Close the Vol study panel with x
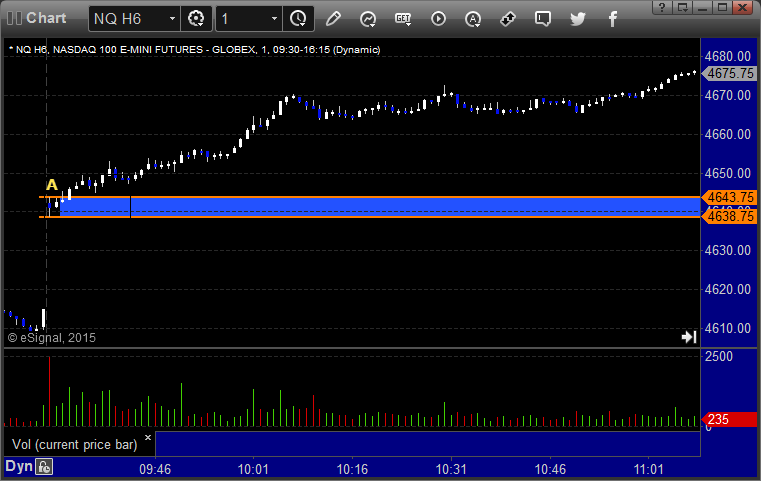 (148, 437)
